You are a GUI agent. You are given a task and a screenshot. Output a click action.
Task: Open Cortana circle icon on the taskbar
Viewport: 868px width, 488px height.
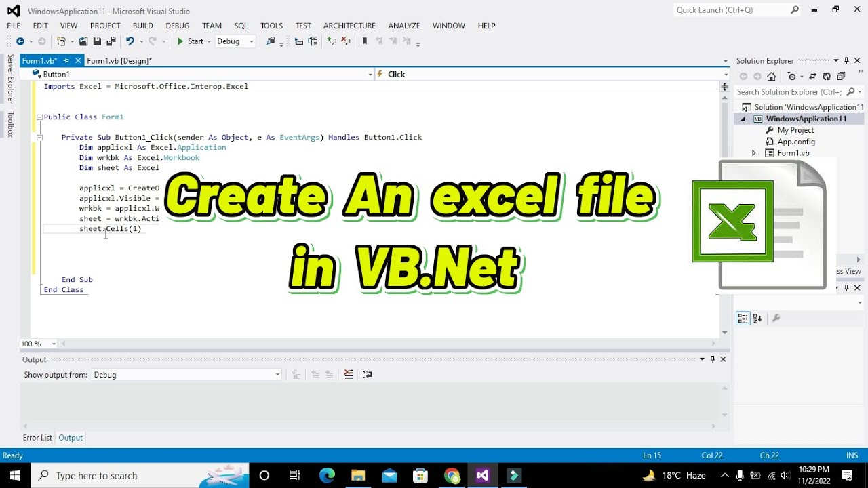[x=264, y=475]
